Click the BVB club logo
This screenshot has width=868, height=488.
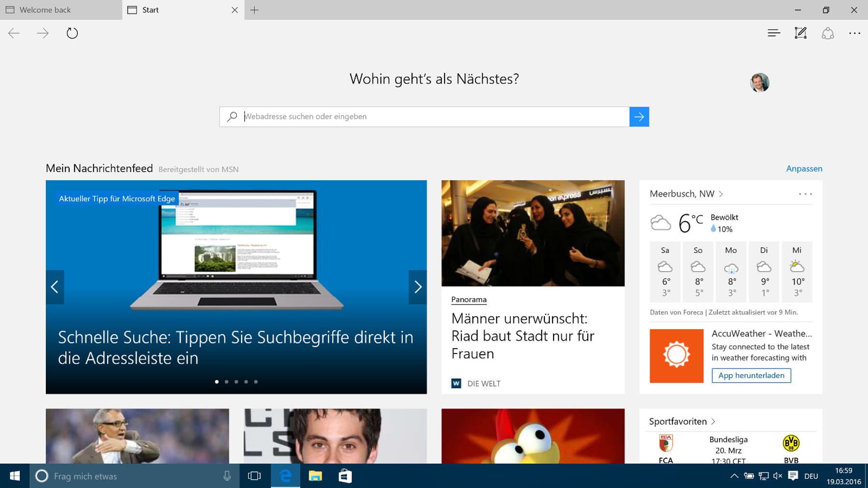(791, 443)
